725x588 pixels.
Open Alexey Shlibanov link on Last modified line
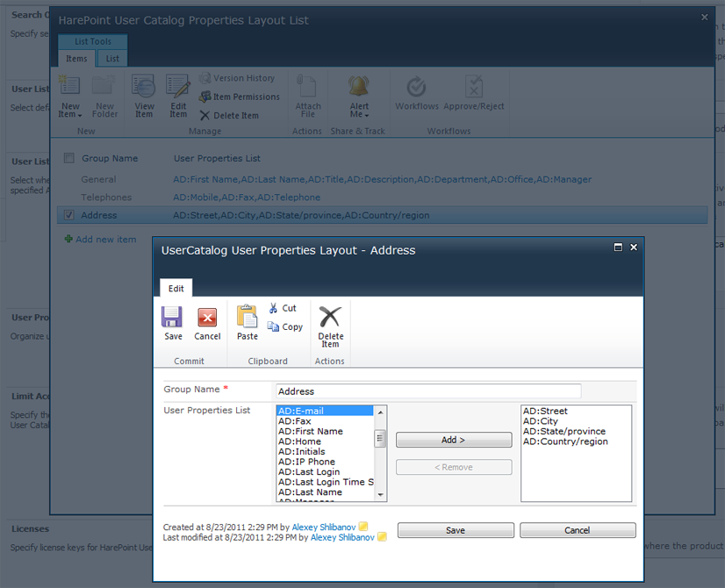point(342,537)
